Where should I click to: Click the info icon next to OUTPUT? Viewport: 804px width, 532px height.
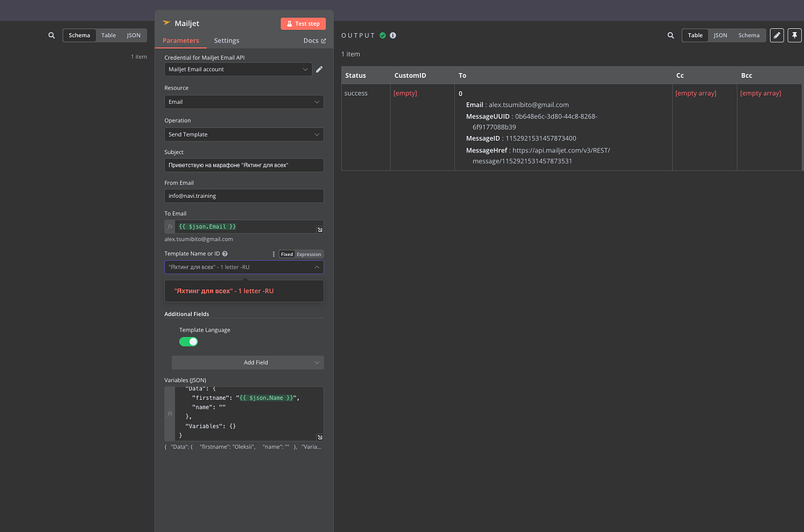point(392,35)
